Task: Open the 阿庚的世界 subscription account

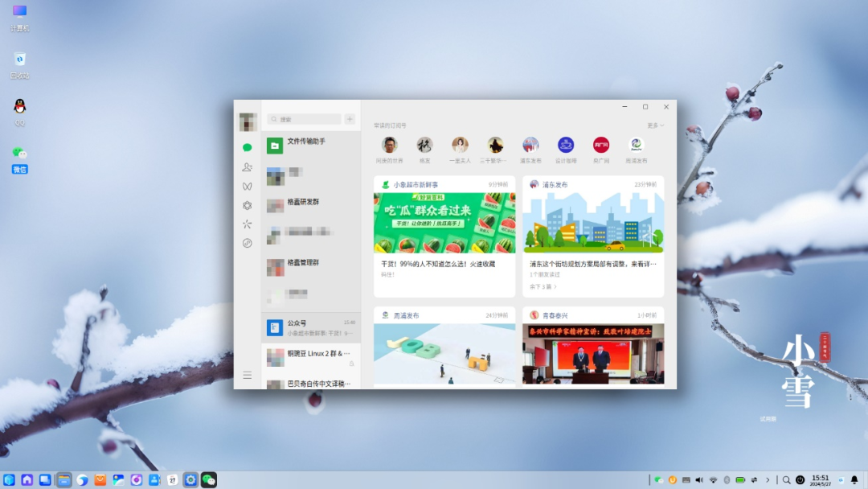Action: click(389, 150)
